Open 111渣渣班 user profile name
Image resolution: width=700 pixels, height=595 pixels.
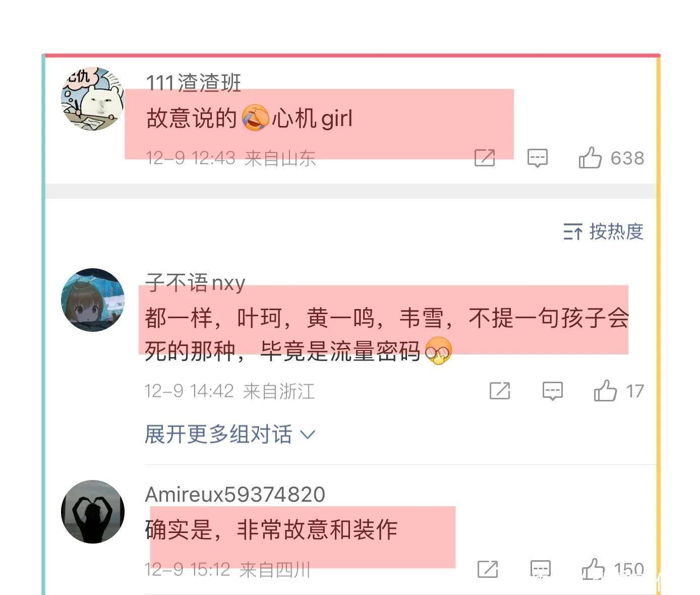(193, 83)
